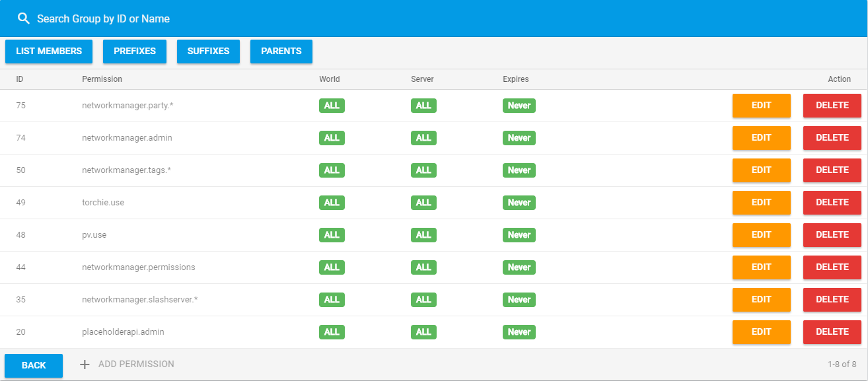Open the Parents section
The width and height of the screenshot is (868, 381).
pos(281,52)
